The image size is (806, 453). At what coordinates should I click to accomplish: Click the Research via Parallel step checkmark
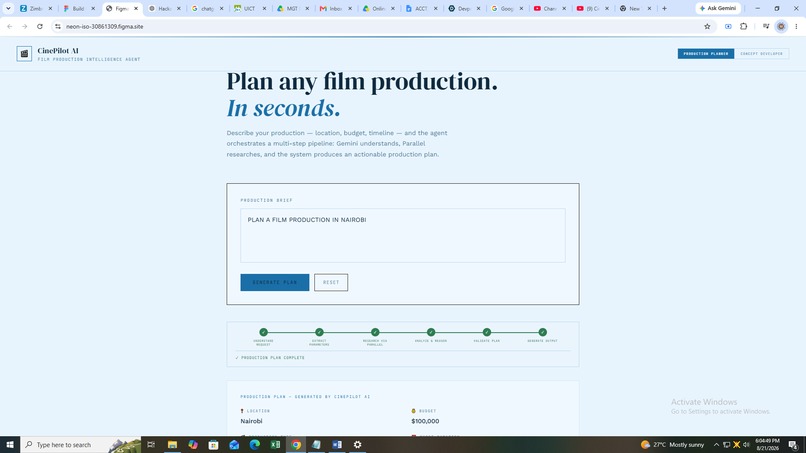375,332
